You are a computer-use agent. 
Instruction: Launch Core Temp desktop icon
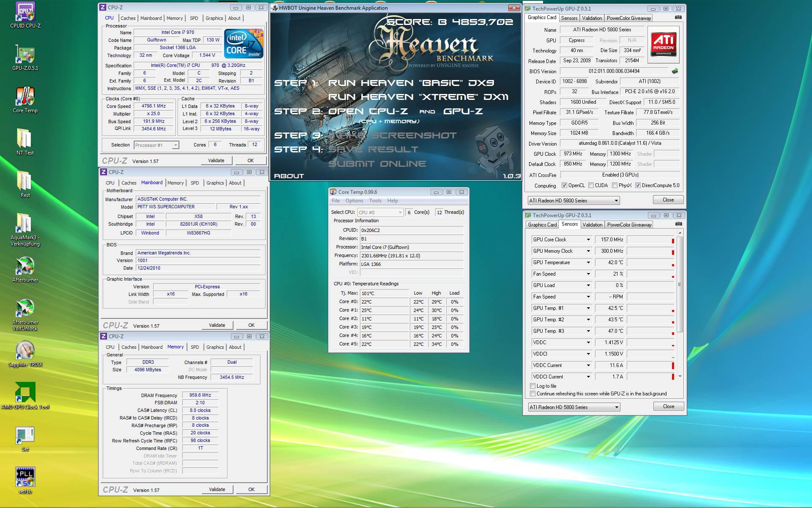click(x=25, y=97)
